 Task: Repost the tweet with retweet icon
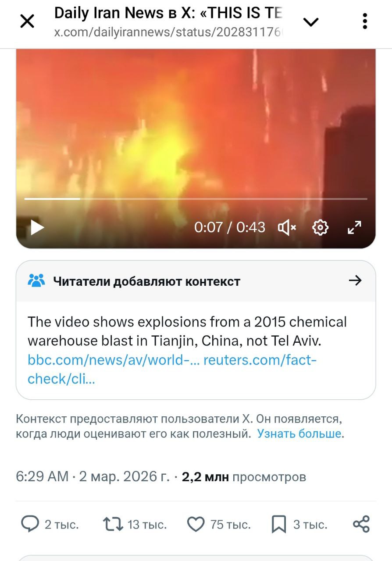[113, 524]
